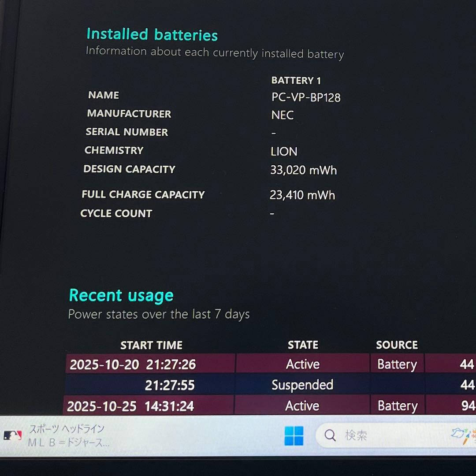This screenshot has height=476, width=476.
Task: Select the battery name PC-VP-BP128
Action: point(306,97)
